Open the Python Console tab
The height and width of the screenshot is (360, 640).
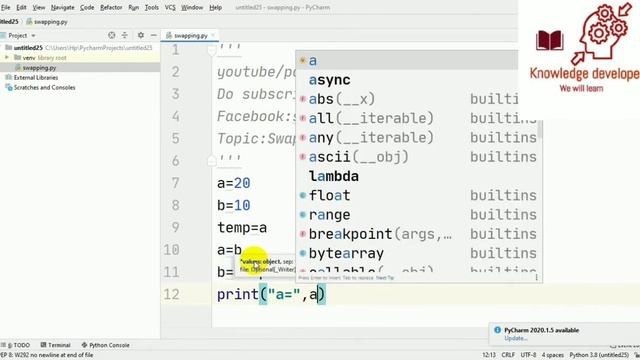point(105,345)
